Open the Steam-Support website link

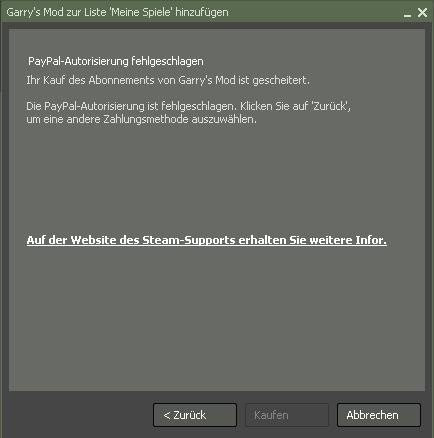207,240
